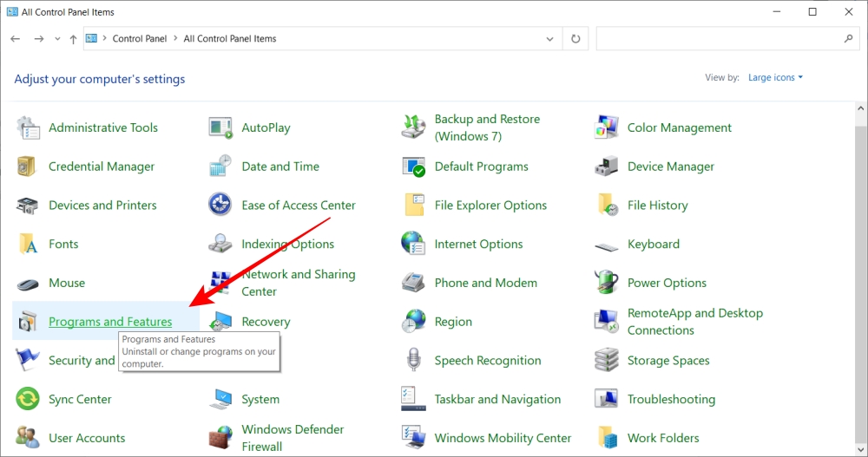Screen dimensions: 868x457
Task: Click the Power Options battery icon
Action: (606, 282)
